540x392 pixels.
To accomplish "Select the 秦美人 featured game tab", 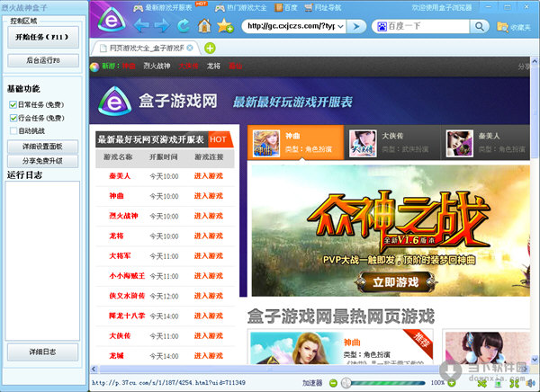I will coord(486,142).
